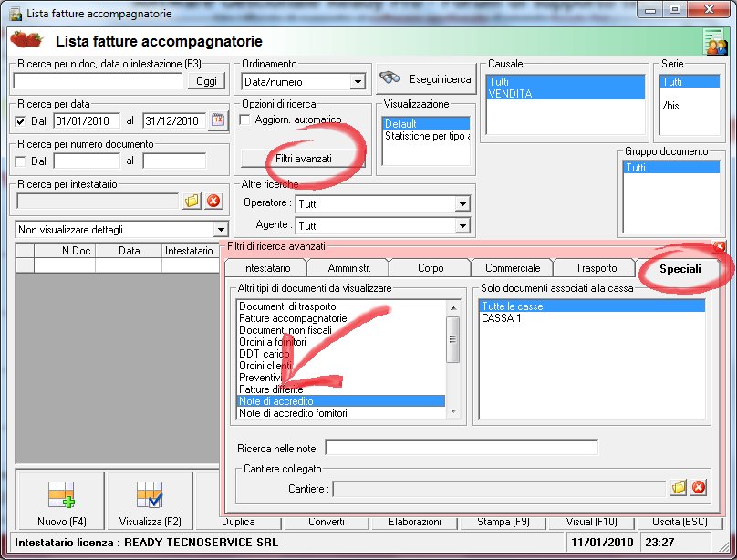Select Documenti di trasporto in list
This screenshot has height=560, width=737.
pos(341,306)
